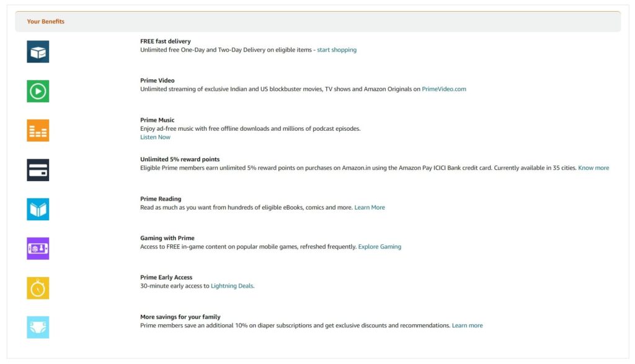Select the Gaming with Prime heading
Viewport: 635px width, 364px height.
[167, 238]
